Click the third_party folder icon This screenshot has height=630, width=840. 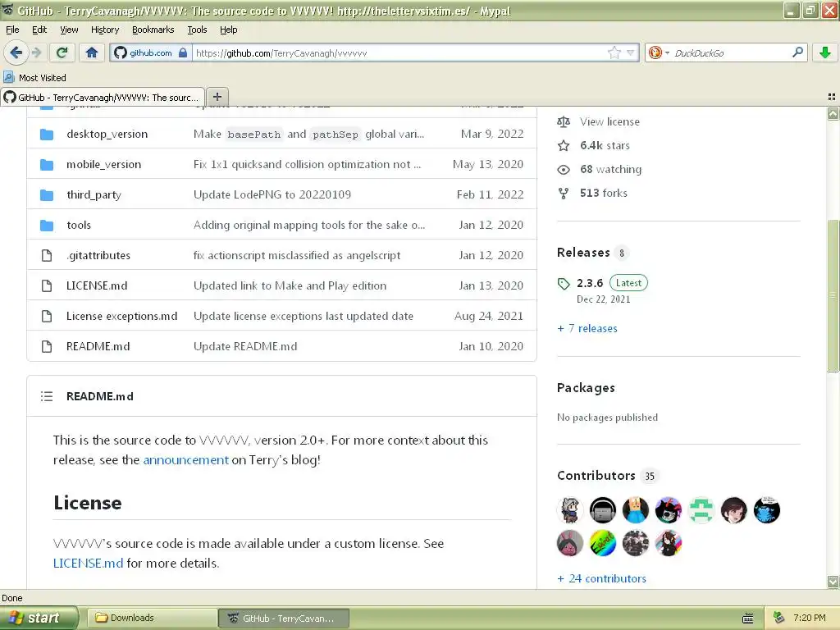47,195
